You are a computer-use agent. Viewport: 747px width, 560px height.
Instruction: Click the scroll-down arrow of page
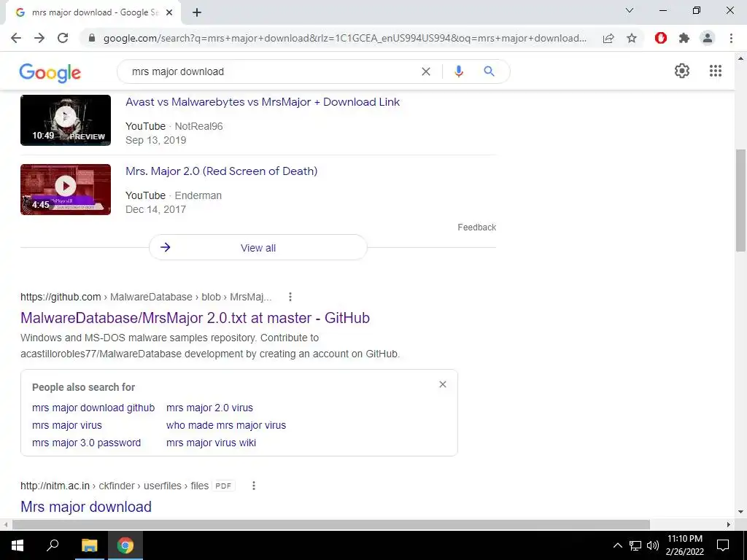coord(741,513)
